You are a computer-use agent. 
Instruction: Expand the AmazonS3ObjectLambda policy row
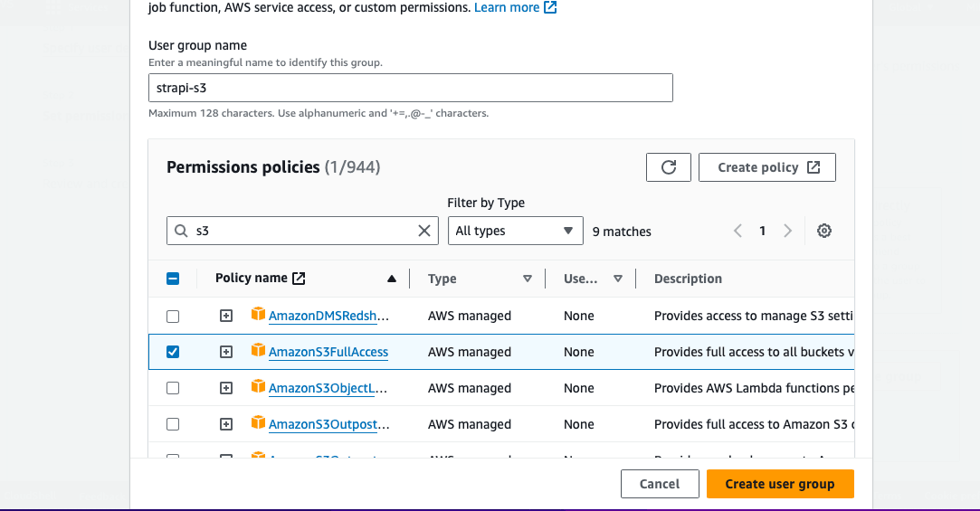click(226, 389)
